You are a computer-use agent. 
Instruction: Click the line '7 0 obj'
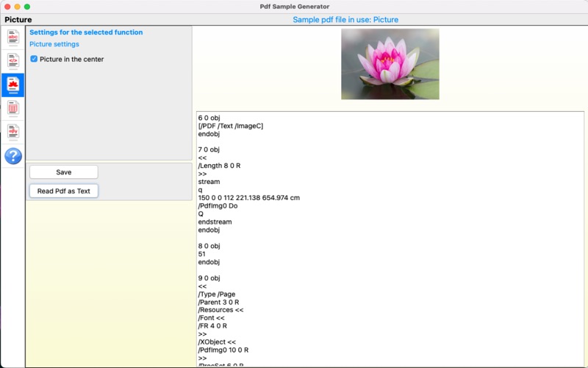coord(209,149)
